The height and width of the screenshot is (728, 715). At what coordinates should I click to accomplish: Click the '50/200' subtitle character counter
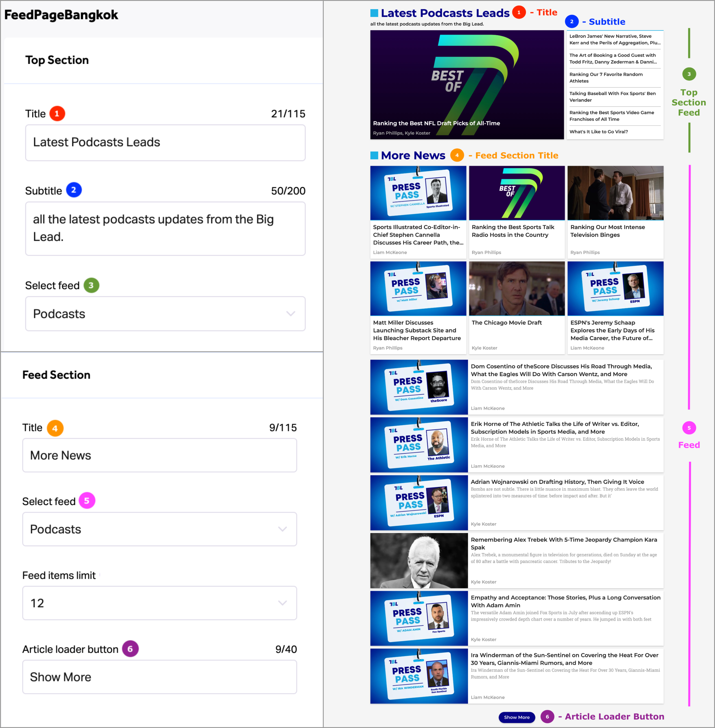point(288,191)
